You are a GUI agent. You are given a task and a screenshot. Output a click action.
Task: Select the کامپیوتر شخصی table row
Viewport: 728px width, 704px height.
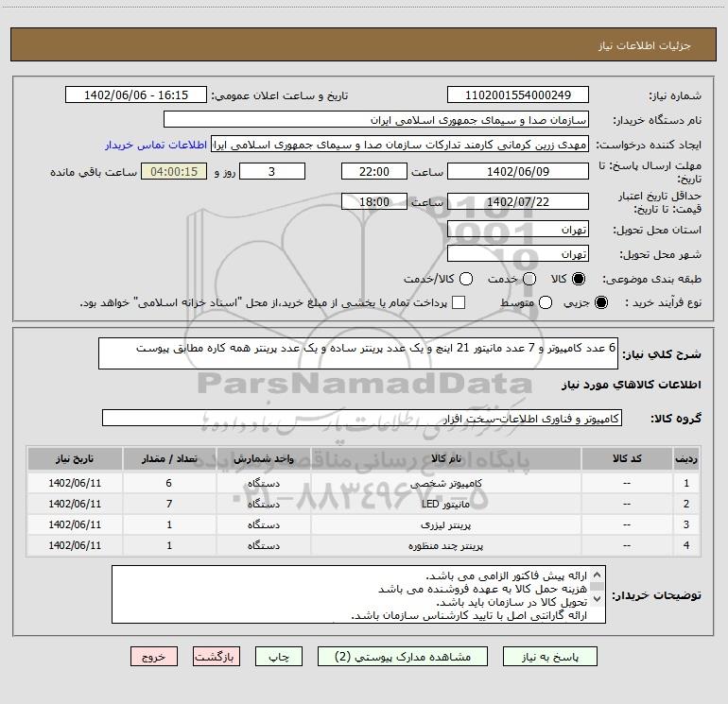coord(364,483)
